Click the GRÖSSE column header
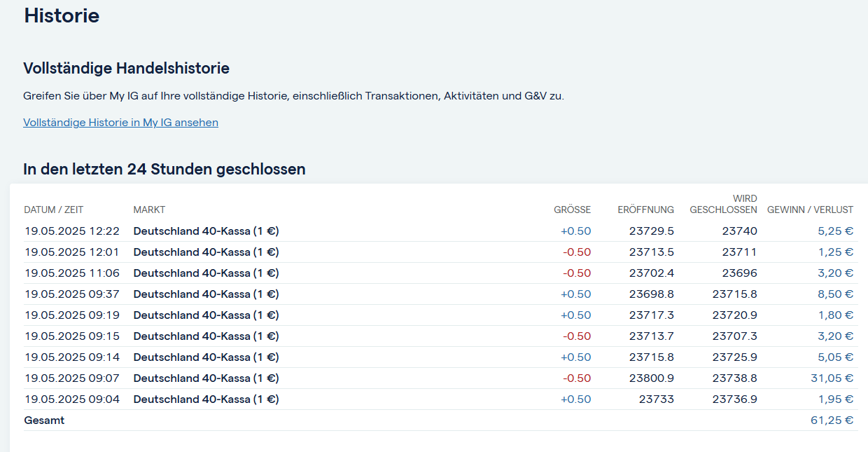The image size is (868, 452). [x=572, y=210]
